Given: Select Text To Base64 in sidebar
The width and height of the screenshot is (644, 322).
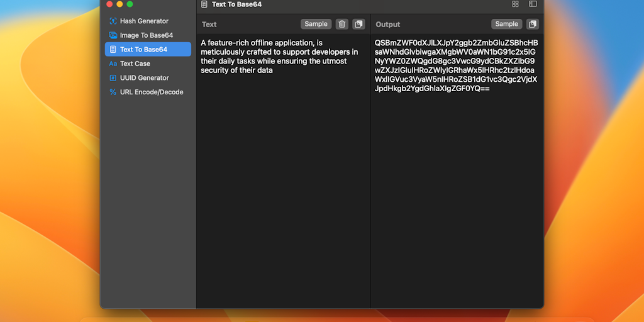Looking at the screenshot, I should 148,49.
